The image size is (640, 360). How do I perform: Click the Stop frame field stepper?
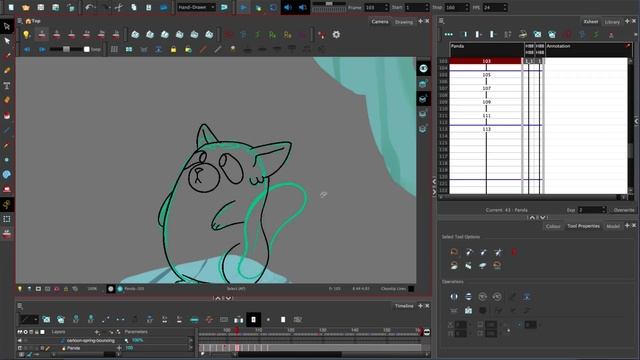467,7
